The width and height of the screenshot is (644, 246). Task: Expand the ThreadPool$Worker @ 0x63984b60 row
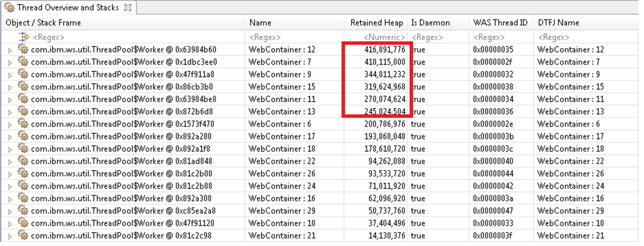pyautogui.click(x=9, y=50)
